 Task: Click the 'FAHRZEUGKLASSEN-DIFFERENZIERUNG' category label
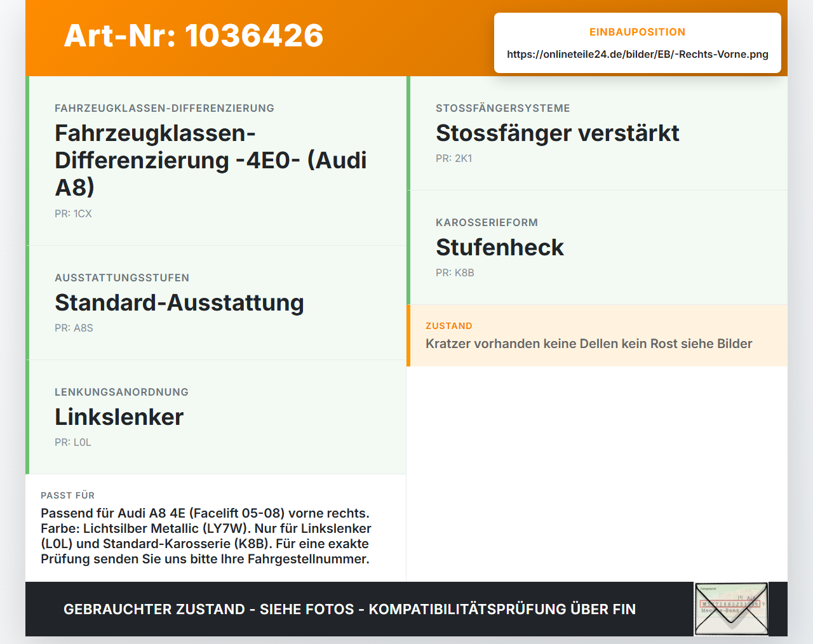coord(165,108)
